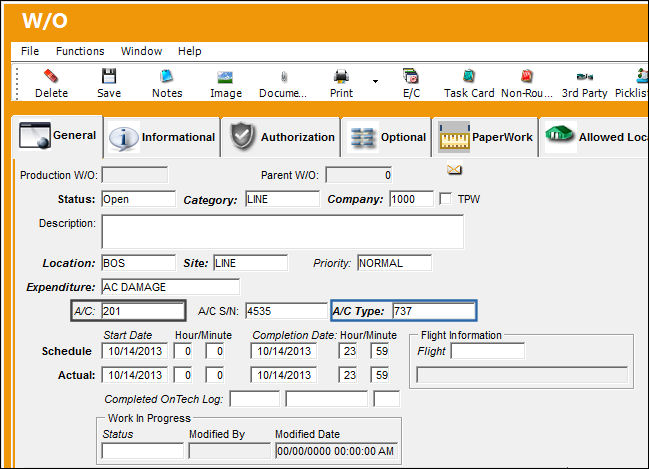Screen dimensions: 649x469
Task: Click the Priority field showing NORMAL
Action: click(x=394, y=263)
